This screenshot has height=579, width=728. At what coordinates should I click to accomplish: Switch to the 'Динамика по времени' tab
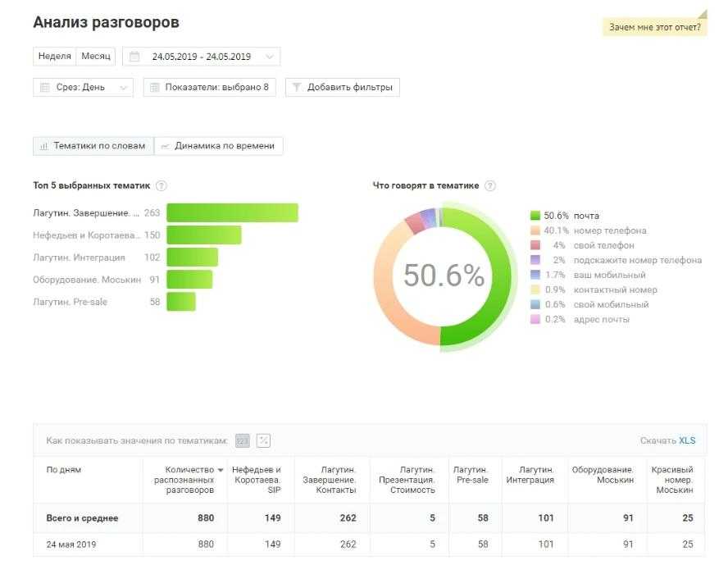[x=219, y=146]
